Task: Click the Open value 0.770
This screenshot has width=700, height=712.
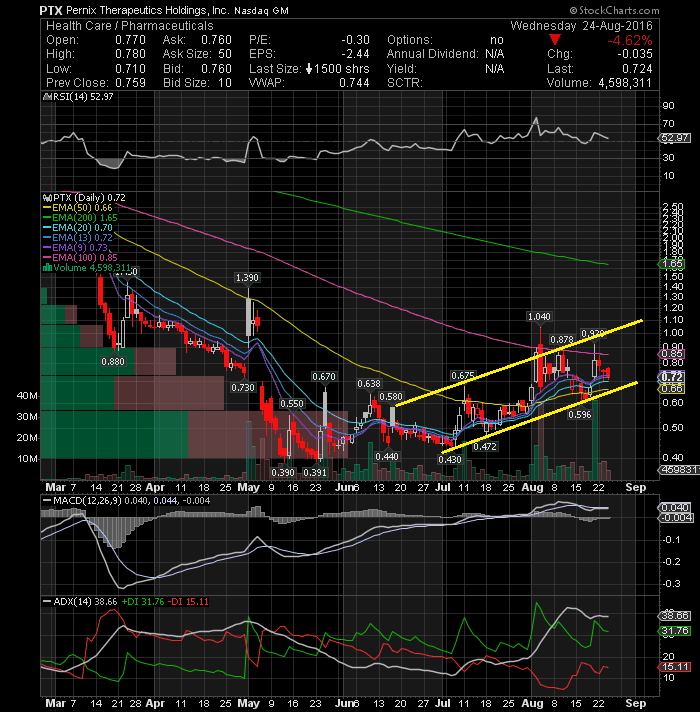Action: (x=130, y=40)
